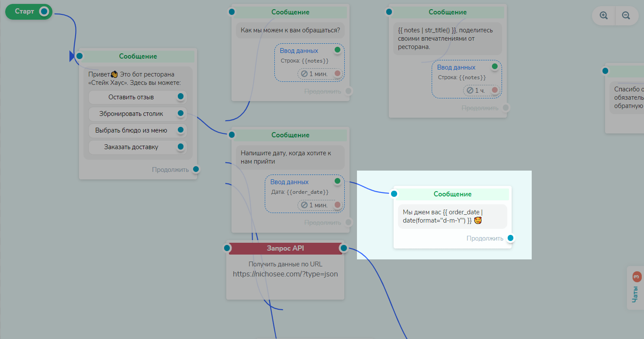Click the zoom in magnifier icon
Image resolution: width=644 pixels, height=339 pixels.
click(604, 15)
